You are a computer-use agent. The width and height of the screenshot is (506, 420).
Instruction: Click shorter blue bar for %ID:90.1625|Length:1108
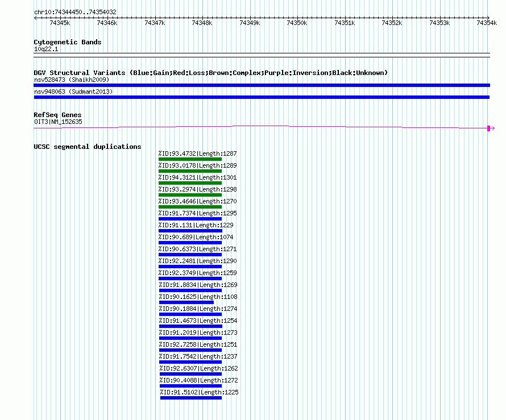point(186,302)
